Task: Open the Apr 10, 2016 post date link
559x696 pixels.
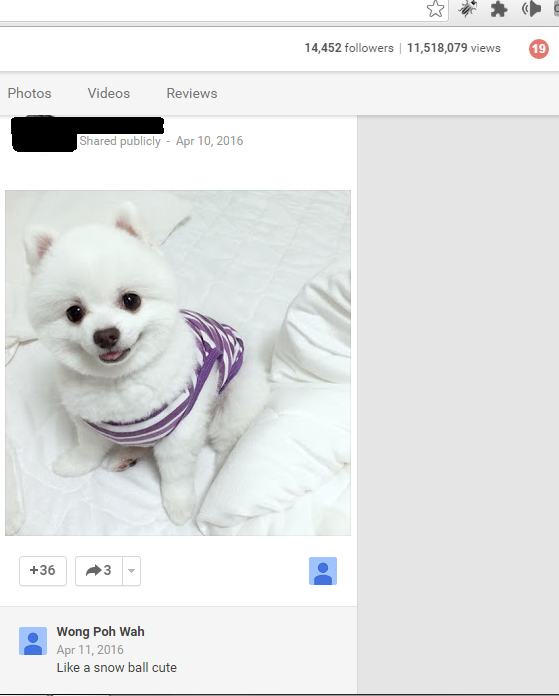Action: click(210, 141)
